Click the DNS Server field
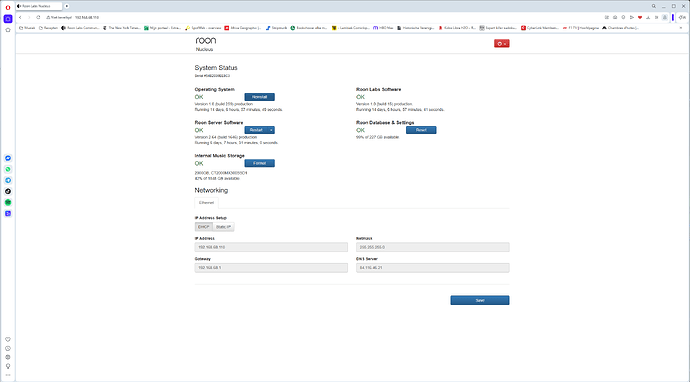 (433, 268)
